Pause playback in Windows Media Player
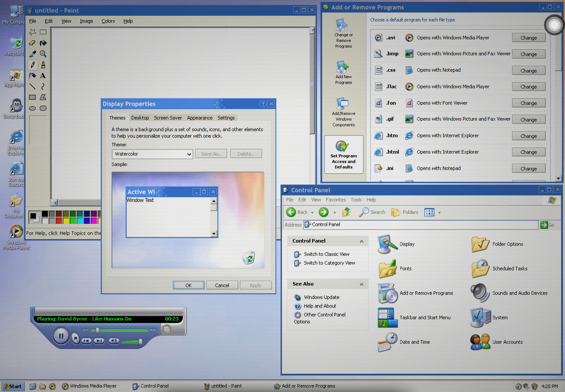Image resolution: width=565 pixels, height=392 pixels. point(61,336)
